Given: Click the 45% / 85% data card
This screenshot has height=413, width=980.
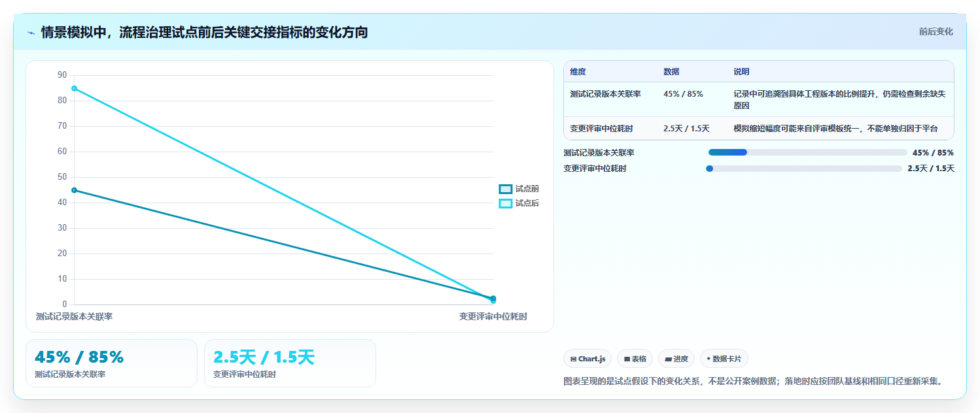Looking at the screenshot, I should [111, 363].
